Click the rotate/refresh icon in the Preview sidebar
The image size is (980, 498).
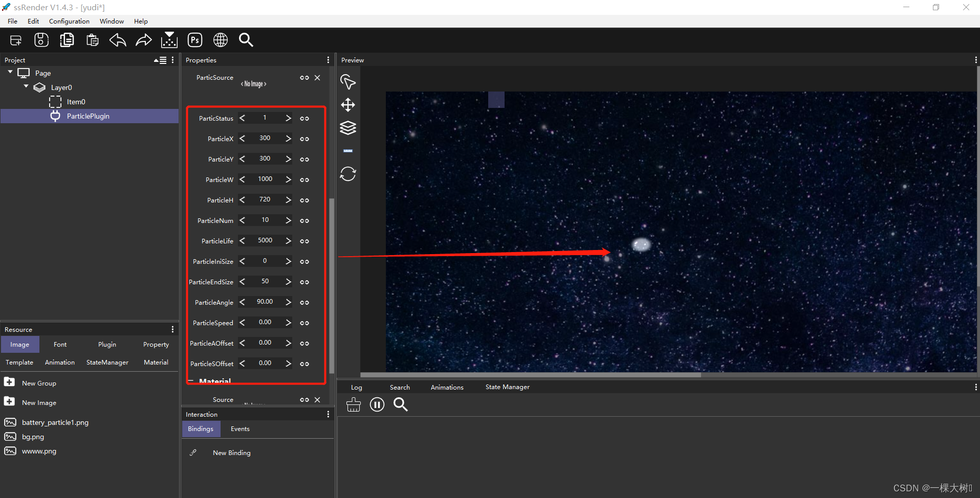348,174
